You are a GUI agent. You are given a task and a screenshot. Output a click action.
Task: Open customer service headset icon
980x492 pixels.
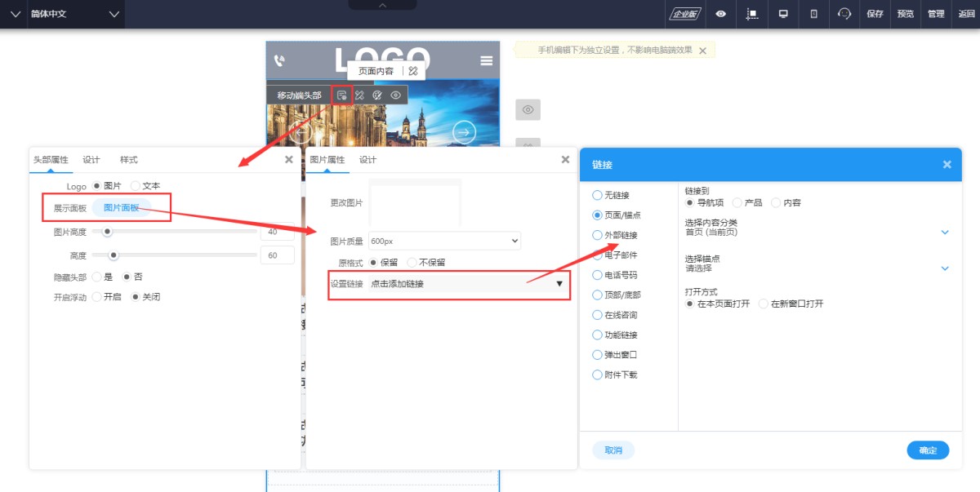[844, 14]
